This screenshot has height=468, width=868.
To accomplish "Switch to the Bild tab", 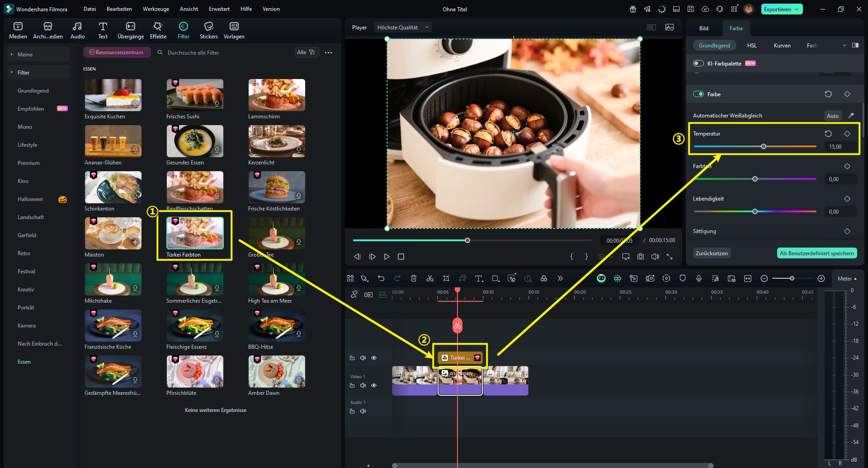I will tap(703, 28).
